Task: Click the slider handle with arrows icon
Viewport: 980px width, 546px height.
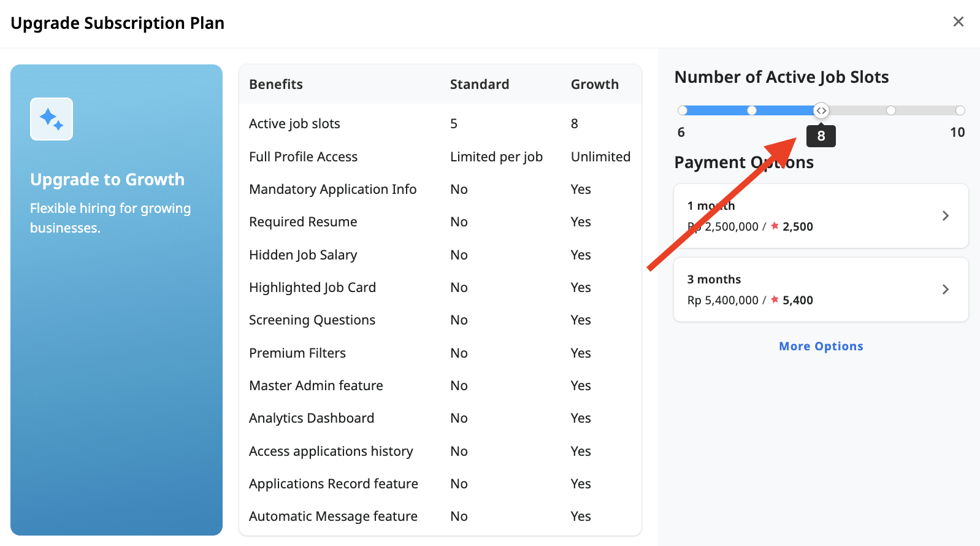Action: [x=821, y=110]
